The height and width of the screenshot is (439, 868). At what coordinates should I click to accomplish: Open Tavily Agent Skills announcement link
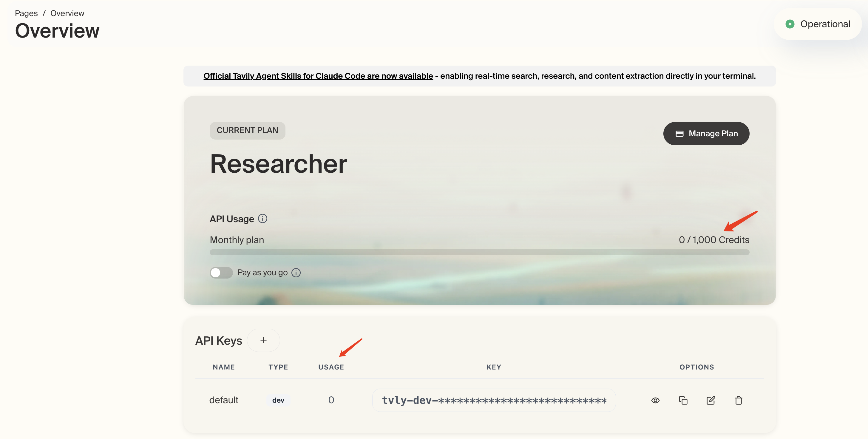[318, 76]
